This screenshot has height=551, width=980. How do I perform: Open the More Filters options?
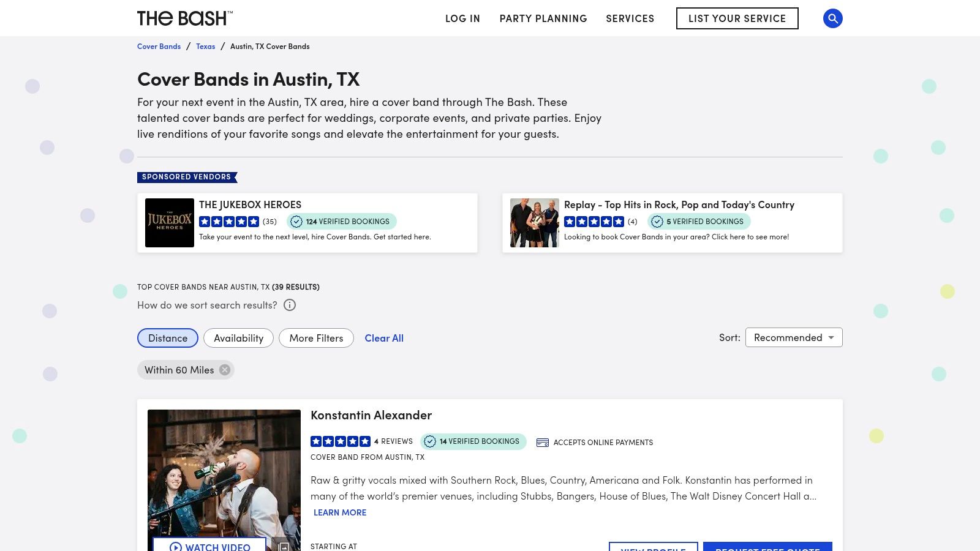316,338
